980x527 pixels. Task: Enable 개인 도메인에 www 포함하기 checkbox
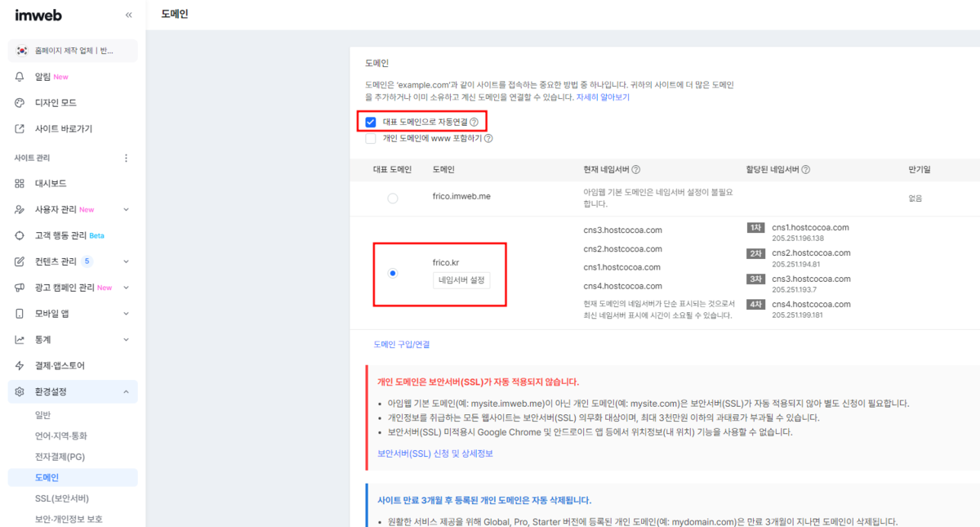(371, 137)
